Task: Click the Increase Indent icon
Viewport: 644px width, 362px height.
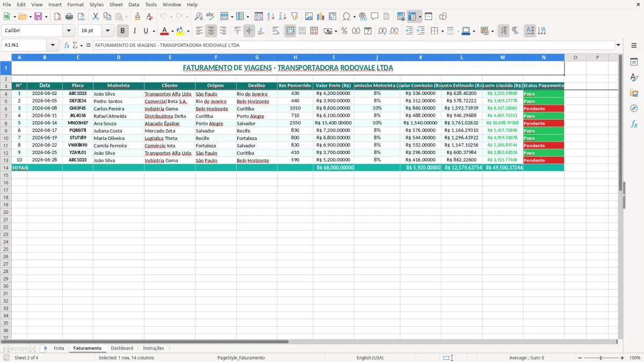Action: point(409,31)
